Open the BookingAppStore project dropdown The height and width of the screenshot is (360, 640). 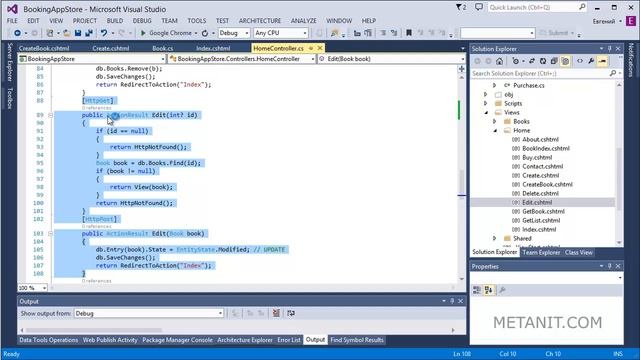pos(162,59)
